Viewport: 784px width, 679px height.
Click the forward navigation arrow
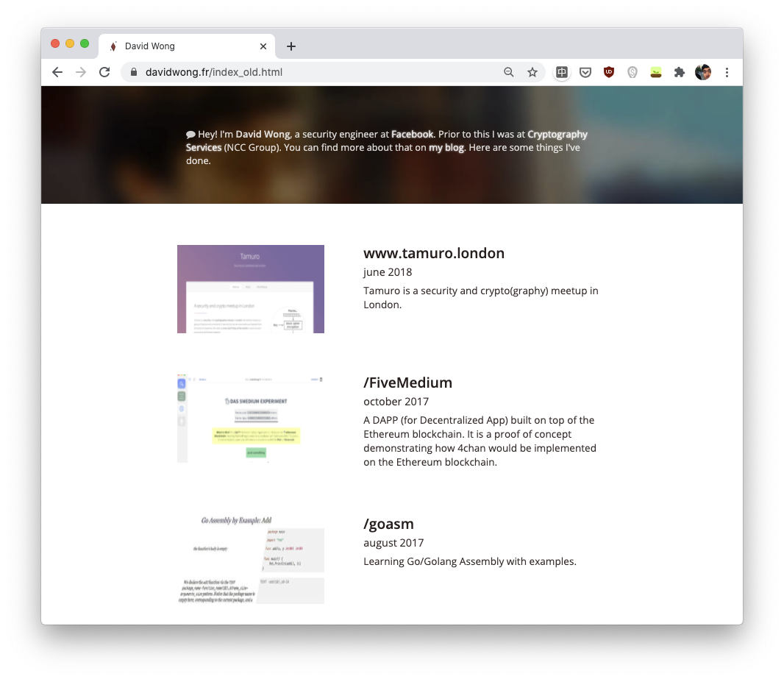point(80,72)
